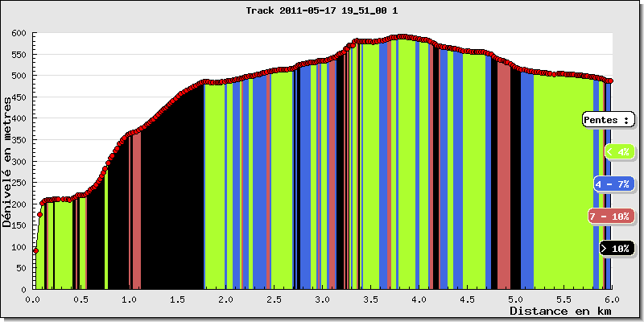
Task: Click the '0.0' x-axis tick label
Action: point(33,299)
